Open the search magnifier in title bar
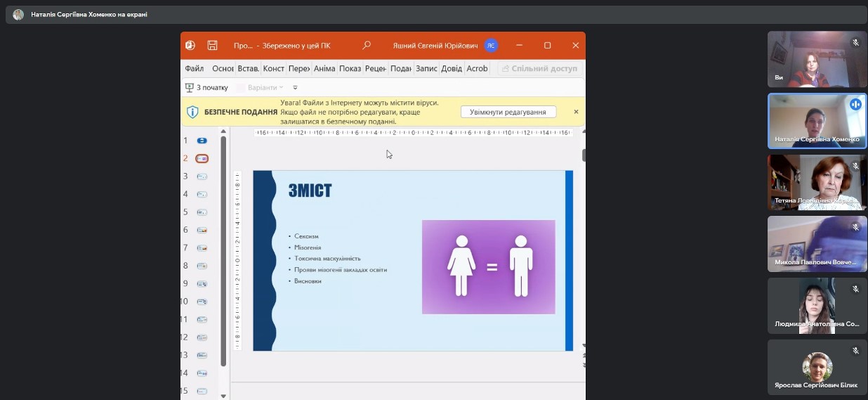Image resolution: width=868 pixels, height=400 pixels. pyautogui.click(x=367, y=46)
